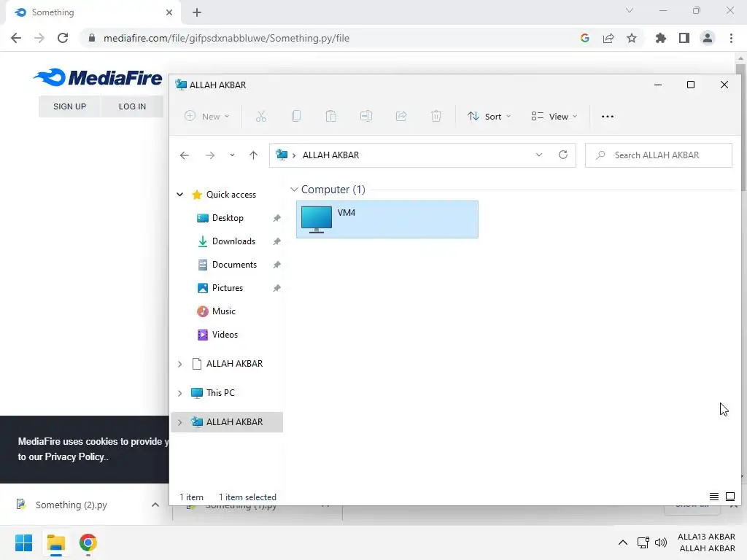
Task: Click Chrome address bar URL
Action: point(226,38)
